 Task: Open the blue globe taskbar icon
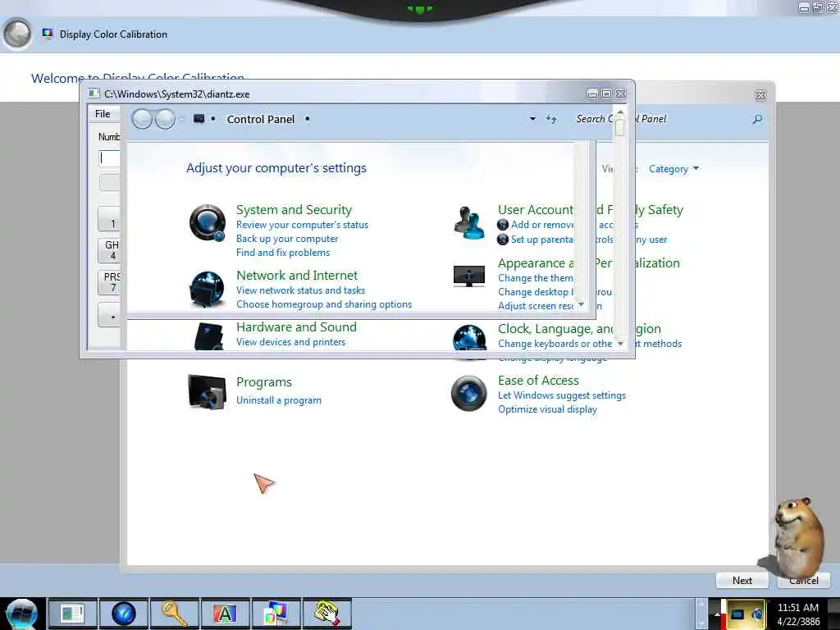pyautogui.click(x=123, y=614)
